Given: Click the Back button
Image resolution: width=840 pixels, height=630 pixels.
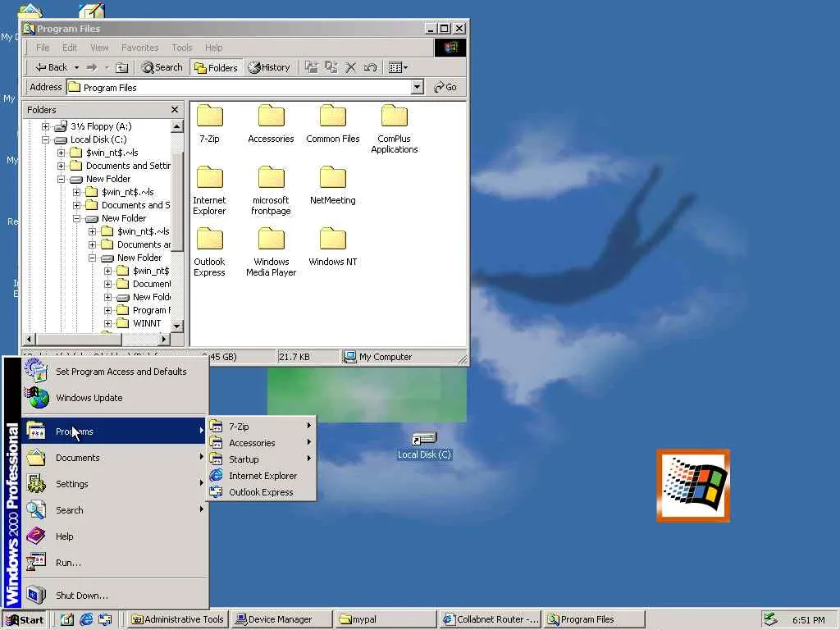Looking at the screenshot, I should (x=52, y=67).
